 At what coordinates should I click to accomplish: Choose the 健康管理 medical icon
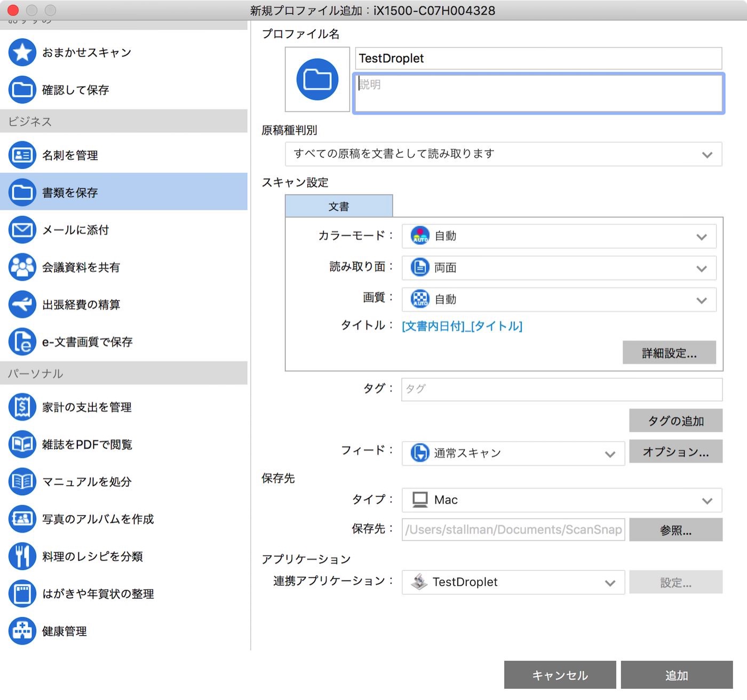coord(22,631)
